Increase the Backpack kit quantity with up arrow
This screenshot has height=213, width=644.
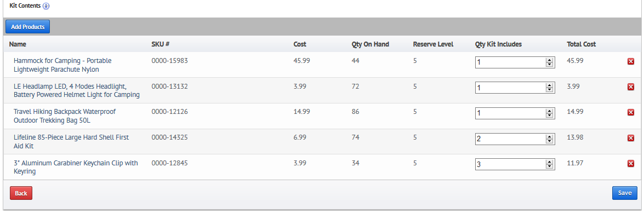(x=549, y=111)
